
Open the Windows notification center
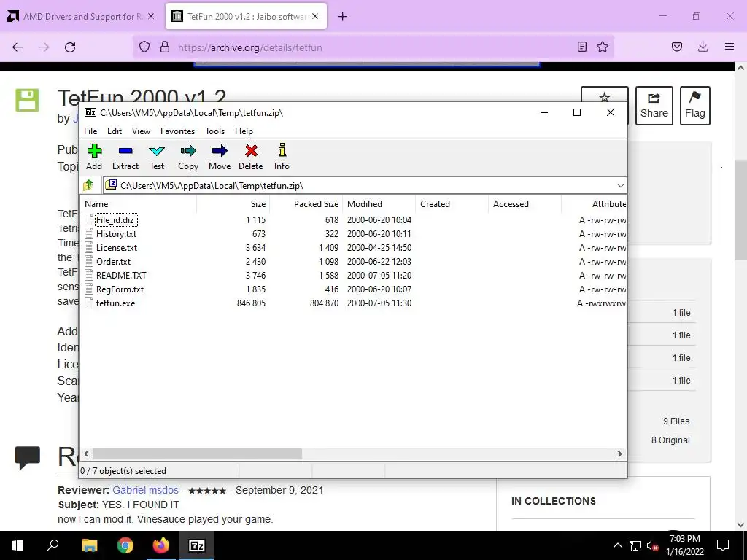tap(723, 545)
